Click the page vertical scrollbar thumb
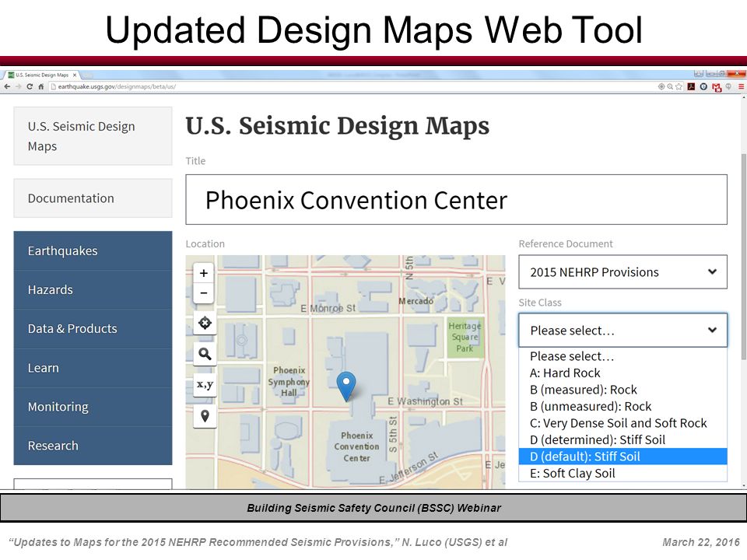 pyautogui.click(x=744, y=256)
